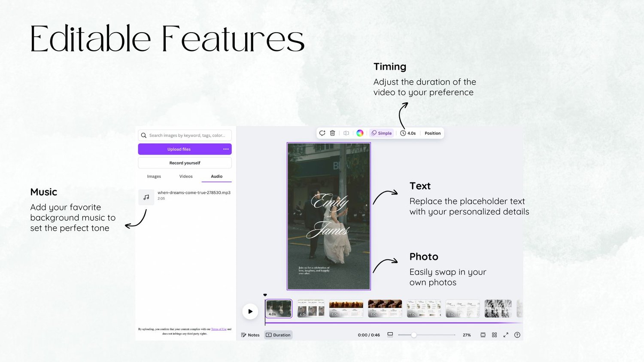The width and height of the screenshot is (644, 362).
Task: Click the refresh sparkle icon in toolbar
Action: pyautogui.click(x=322, y=133)
